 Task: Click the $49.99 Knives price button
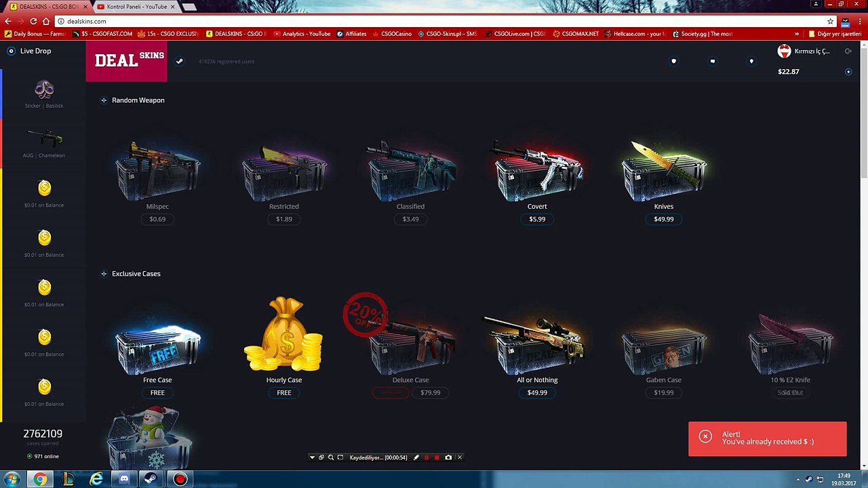pos(664,219)
